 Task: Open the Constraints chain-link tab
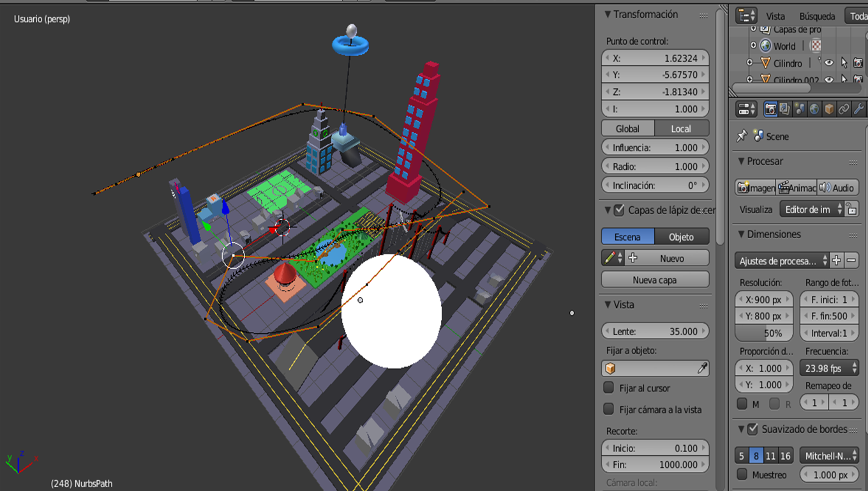coord(844,109)
